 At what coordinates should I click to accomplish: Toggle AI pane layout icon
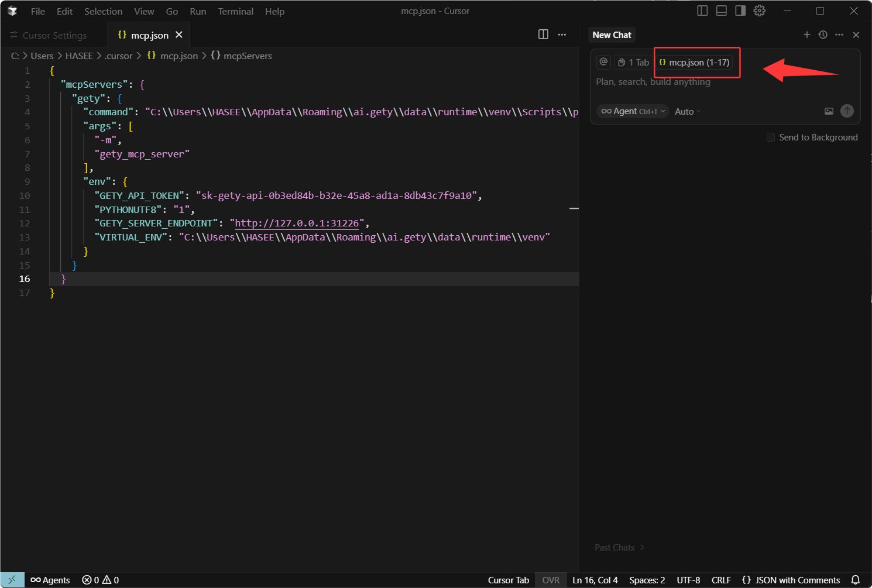(740, 11)
